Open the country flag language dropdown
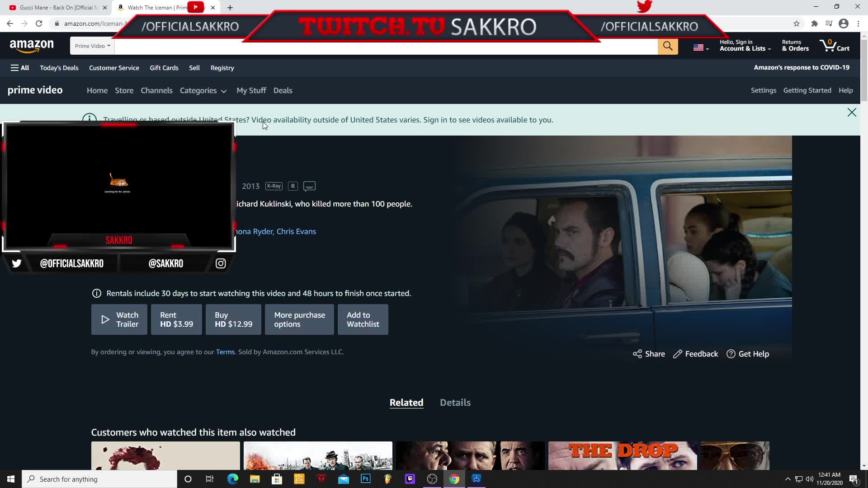 (701, 47)
